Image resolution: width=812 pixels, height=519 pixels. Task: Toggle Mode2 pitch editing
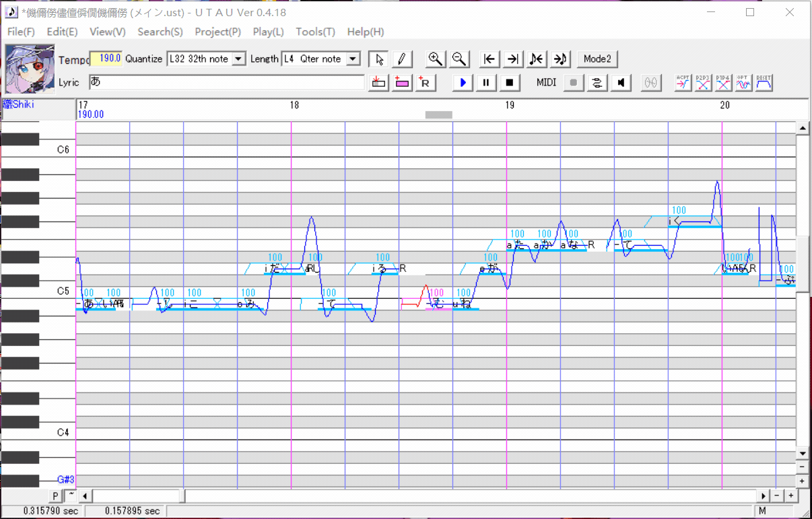[x=597, y=59]
